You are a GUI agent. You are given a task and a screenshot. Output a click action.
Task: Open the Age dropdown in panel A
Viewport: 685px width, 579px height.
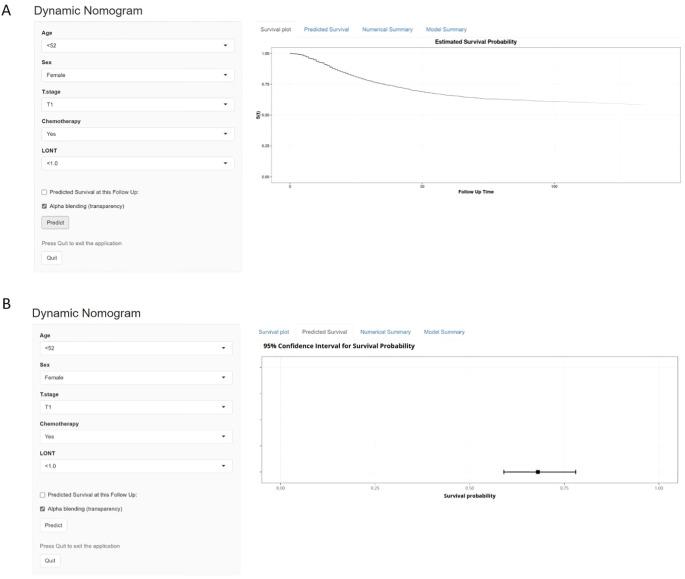point(137,45)
